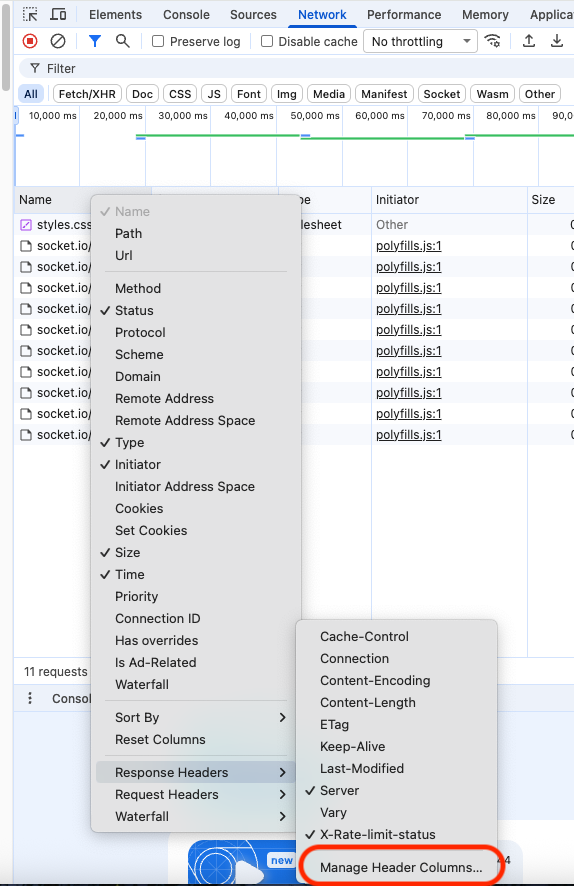Click the 50,000 ms timeline marker

[315, 116]
